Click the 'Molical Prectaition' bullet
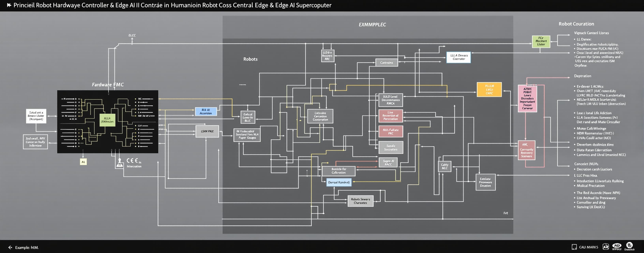Viewport: 644px width, 253px height. click(591, 186)
